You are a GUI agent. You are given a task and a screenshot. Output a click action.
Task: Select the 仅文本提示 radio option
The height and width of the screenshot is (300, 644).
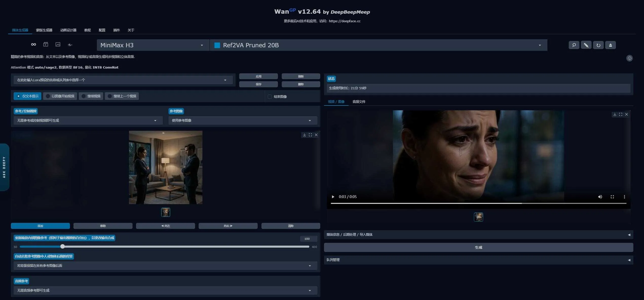pos(27,96)
